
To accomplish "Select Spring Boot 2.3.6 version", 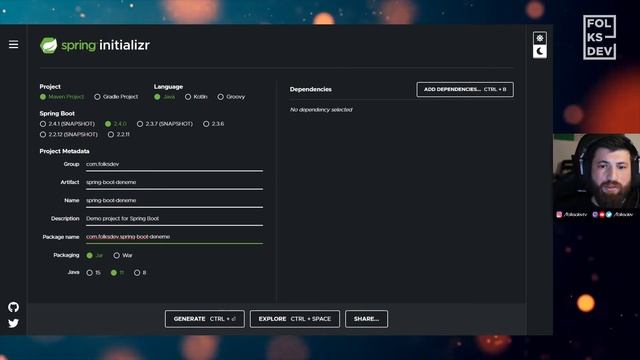I will (213, 124).
